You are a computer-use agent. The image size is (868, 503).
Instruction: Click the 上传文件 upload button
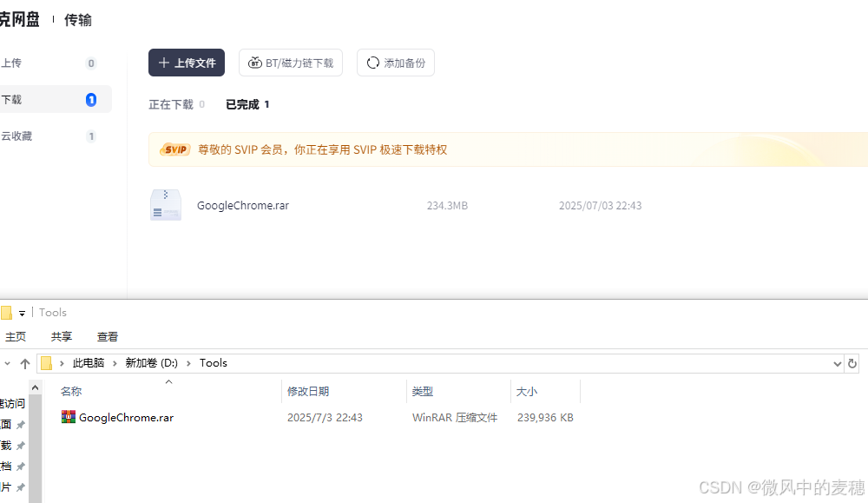187,63
